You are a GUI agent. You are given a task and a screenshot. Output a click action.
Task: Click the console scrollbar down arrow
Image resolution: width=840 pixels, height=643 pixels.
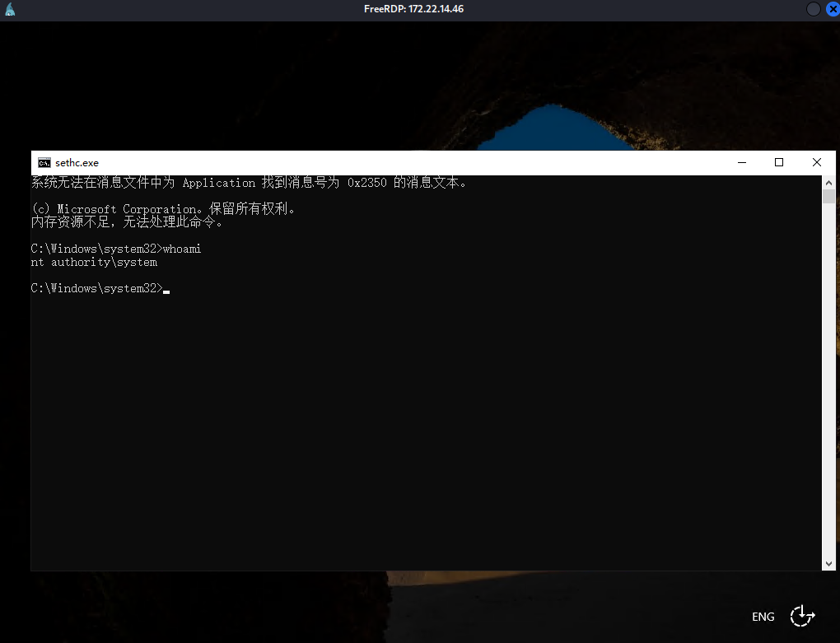point(828,564)
